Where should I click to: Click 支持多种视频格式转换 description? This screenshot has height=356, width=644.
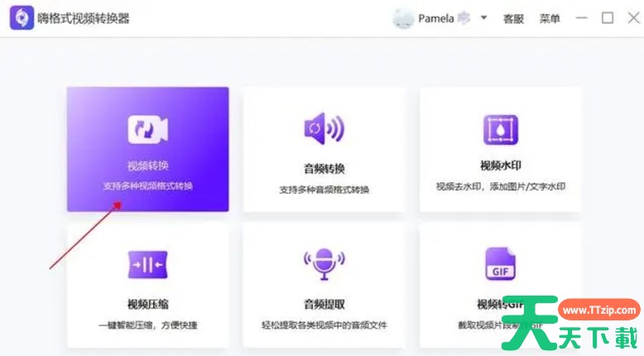(x=148, y=186)
